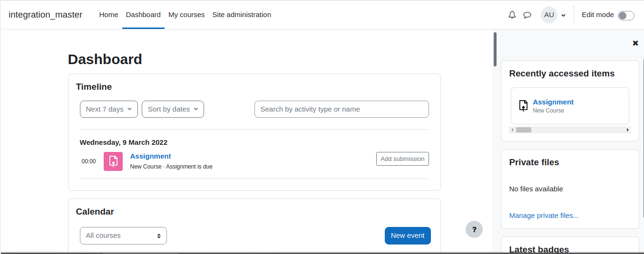Open the All courses calendar selector

(x=123, y=235)
